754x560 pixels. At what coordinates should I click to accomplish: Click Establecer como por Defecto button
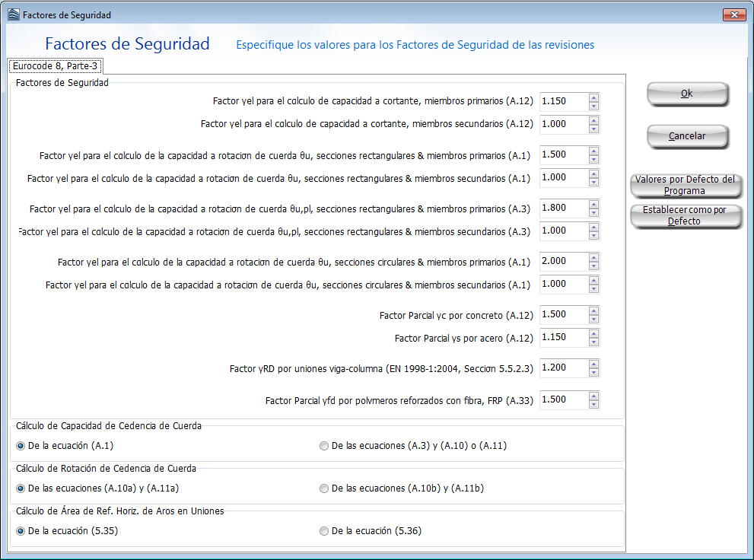(x=686, y=215)
